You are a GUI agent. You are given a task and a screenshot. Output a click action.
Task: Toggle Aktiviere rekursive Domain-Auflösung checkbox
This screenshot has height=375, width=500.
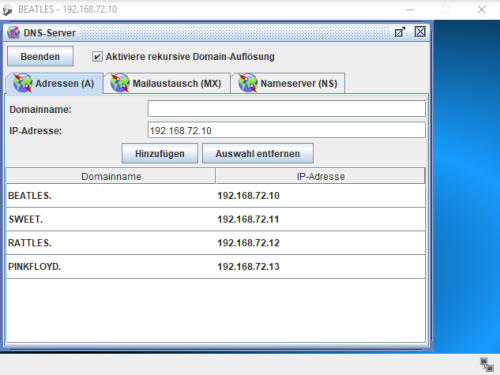[x=97, y=56]
